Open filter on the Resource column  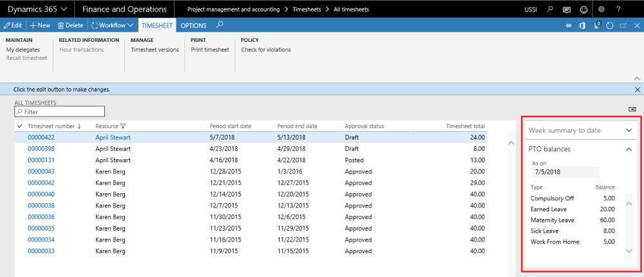point(123,126)
